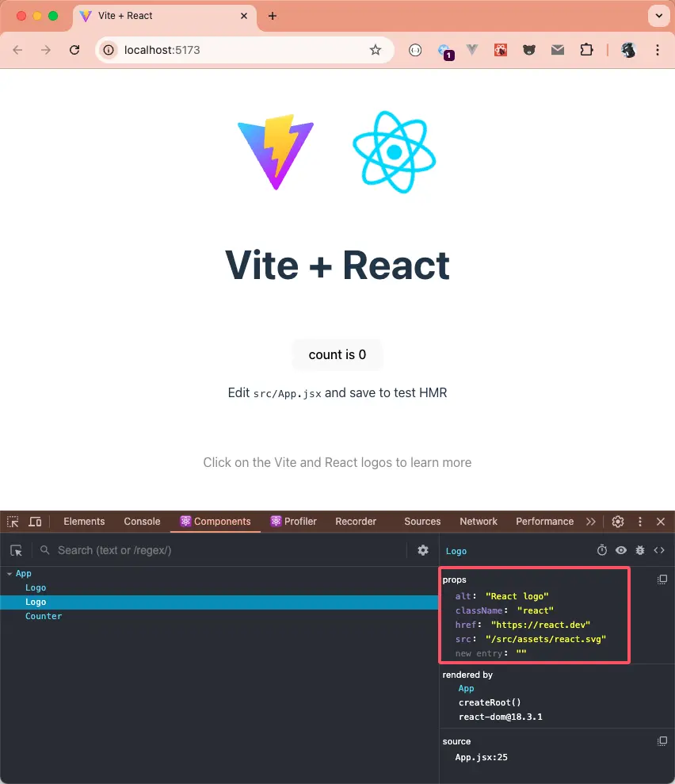Click createRoot() in rendered by
This screenshot has width=675, height=784.
coord(490,702)
